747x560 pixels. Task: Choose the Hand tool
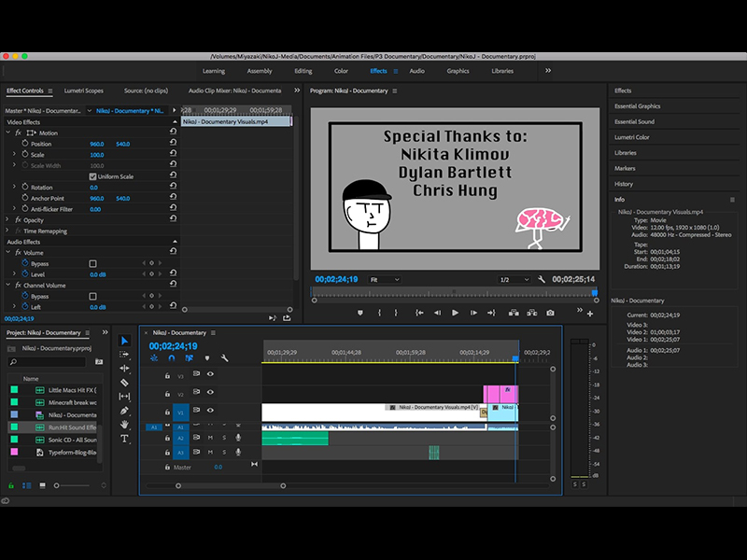(x=125, y=424)
